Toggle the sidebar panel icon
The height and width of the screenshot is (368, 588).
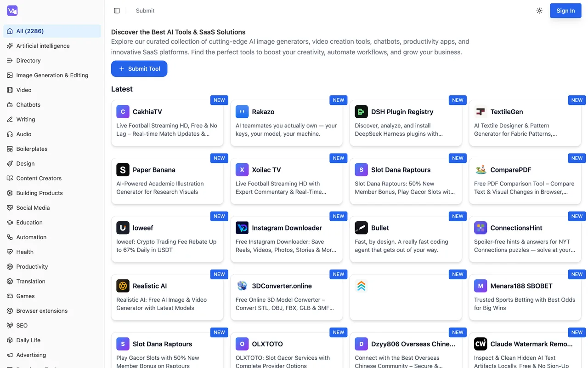[117, 11]
